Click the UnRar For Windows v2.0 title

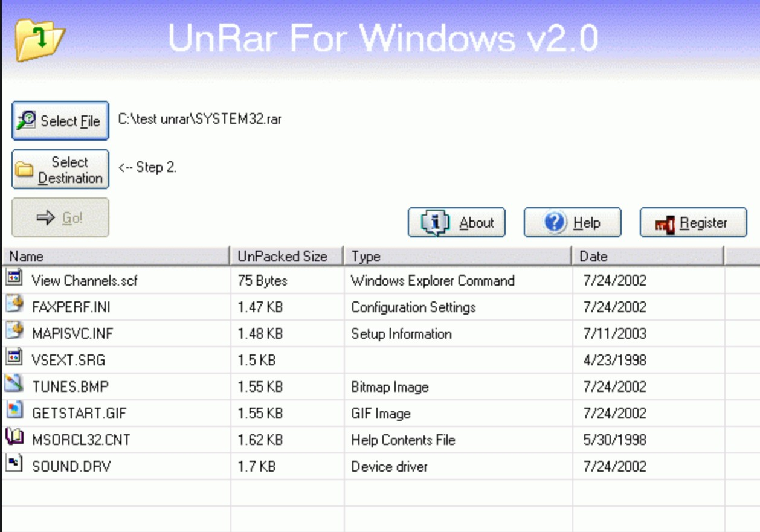pos(382,37)
